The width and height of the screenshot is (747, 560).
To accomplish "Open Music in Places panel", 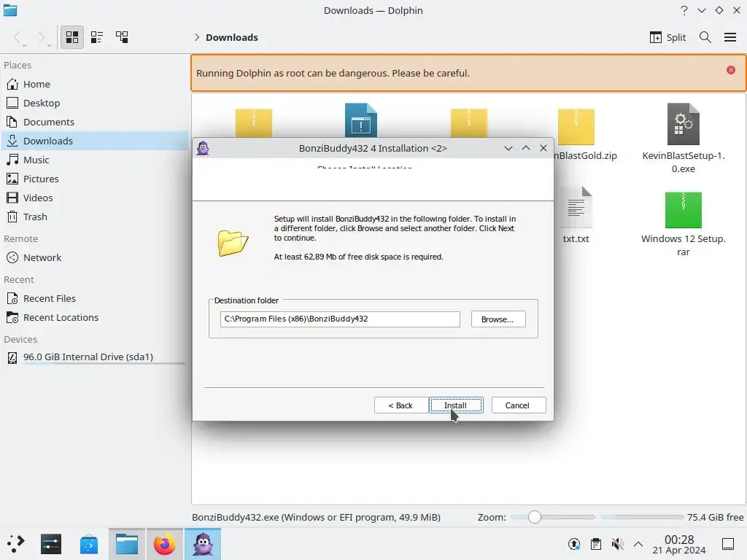I will 94,160.
